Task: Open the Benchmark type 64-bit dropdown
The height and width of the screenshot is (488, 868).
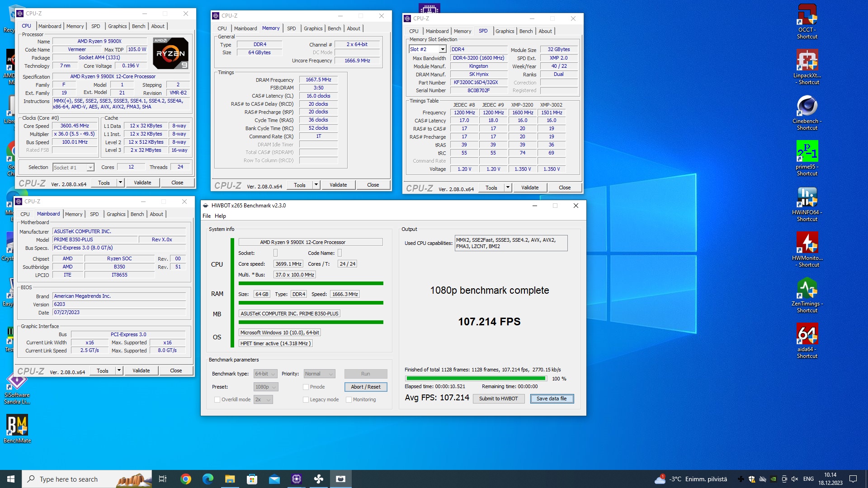Action: pyautogui.click(x=266, y=374)
